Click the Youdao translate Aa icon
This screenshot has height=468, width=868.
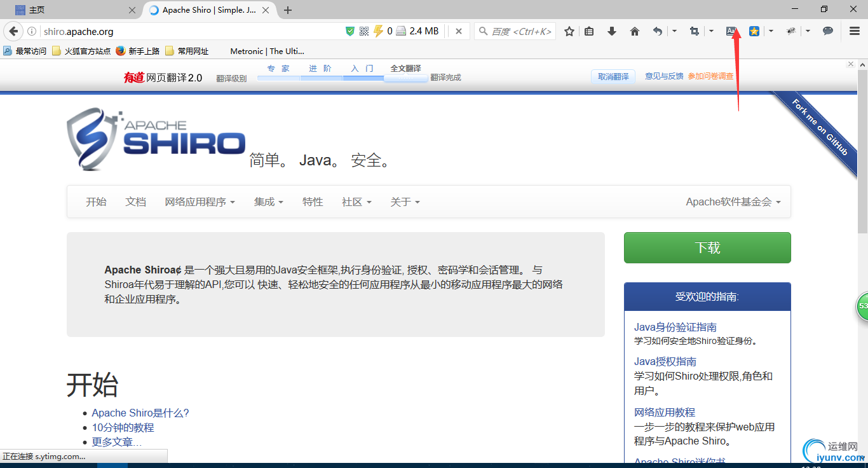pyautogui.click(x=731, y=31)
